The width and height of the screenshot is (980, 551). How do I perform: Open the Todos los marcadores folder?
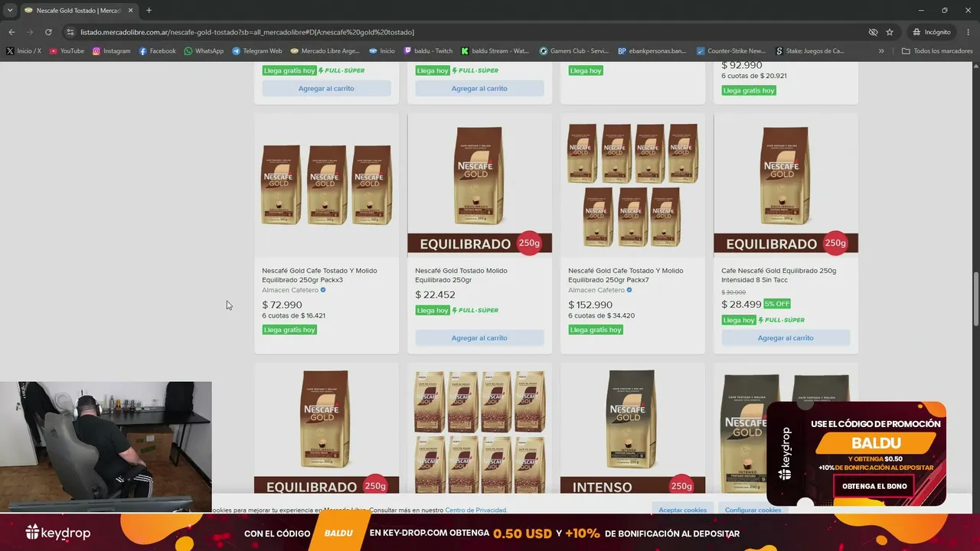click(x=937, y=51)
